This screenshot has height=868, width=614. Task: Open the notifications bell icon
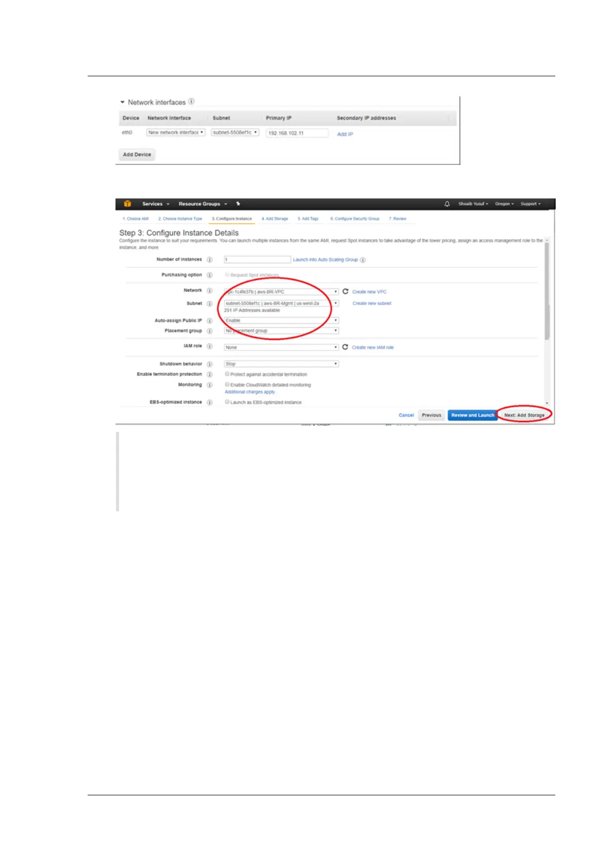(x=447, y=204)
